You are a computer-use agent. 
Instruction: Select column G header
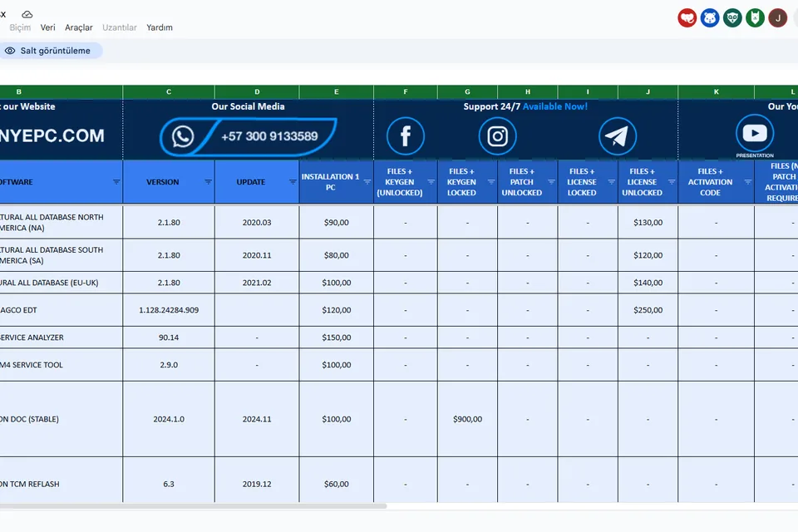pos(468,92)
